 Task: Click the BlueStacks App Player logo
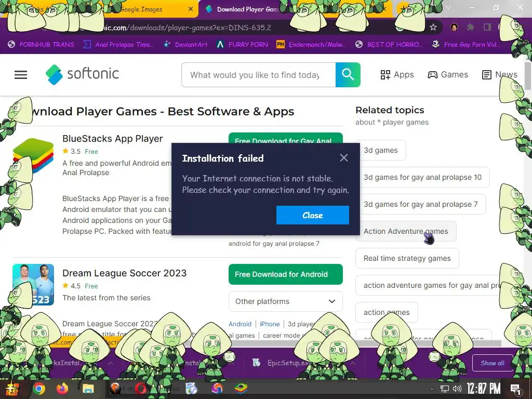(33, 155)
